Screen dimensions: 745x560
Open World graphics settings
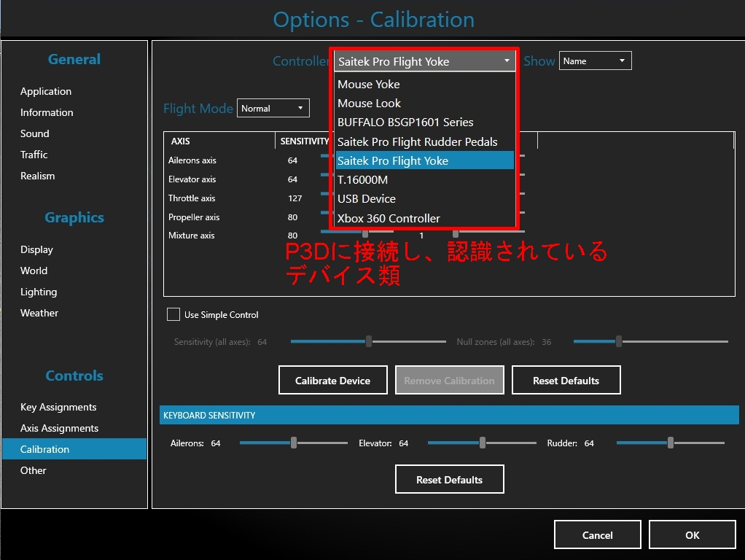tap(34, 271)
